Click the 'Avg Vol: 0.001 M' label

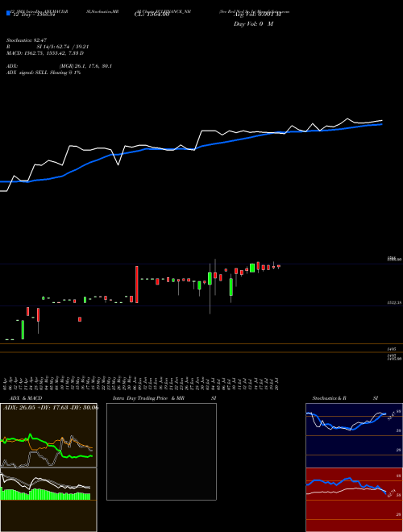(257, 15)
